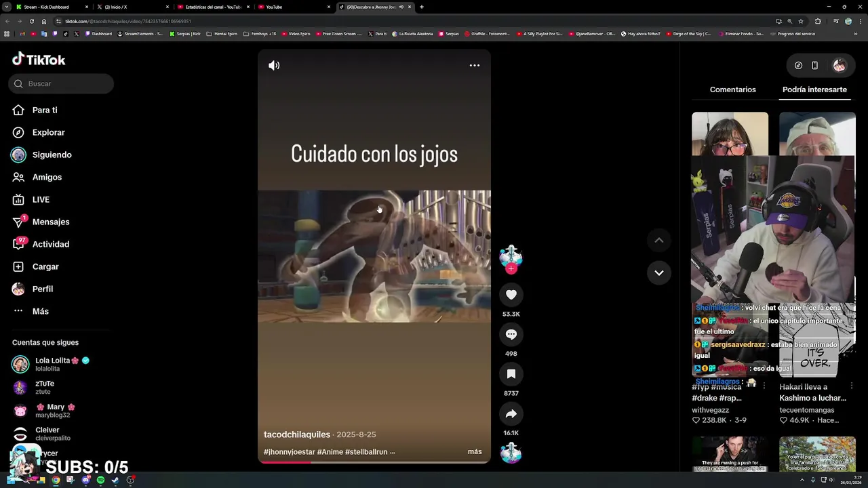Expand description with 'más'
The height and width of the screenshot is (488, 868).
[475, 451]
